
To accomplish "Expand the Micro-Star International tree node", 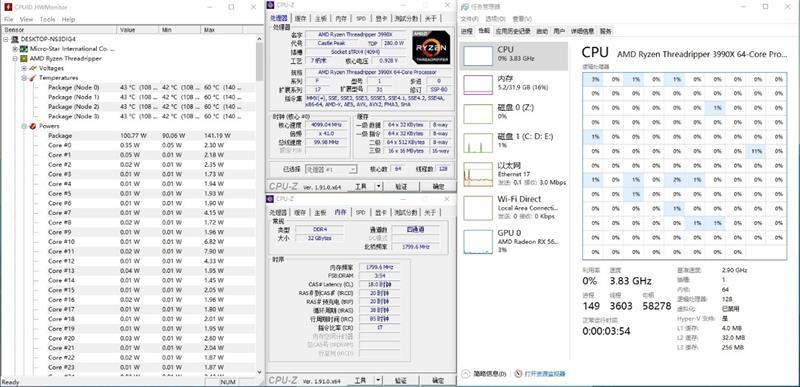I will tap(14, 49).
